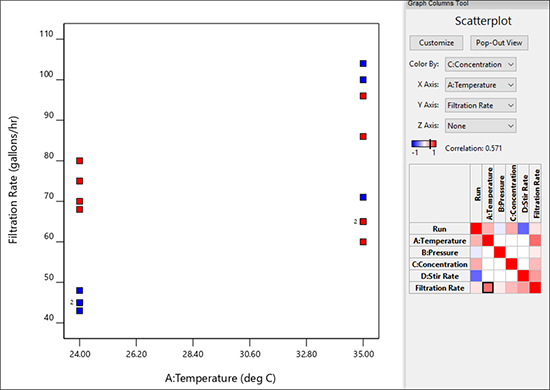
Task: Click the blue point at 71 on right
Action: (363, 197)
